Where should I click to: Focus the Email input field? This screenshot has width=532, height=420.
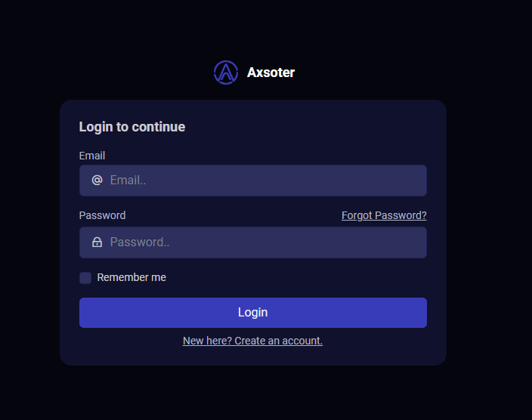pyautogui.click(x=253, y=181)
